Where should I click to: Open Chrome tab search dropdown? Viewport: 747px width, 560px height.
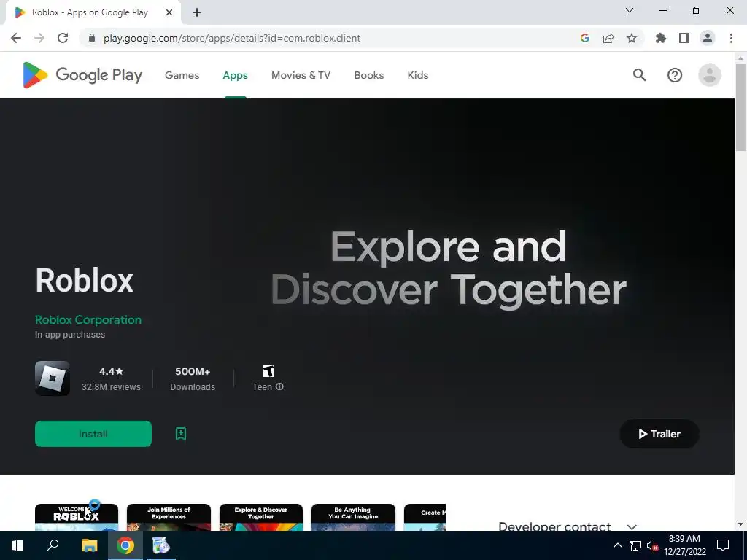tap(629, 10)
